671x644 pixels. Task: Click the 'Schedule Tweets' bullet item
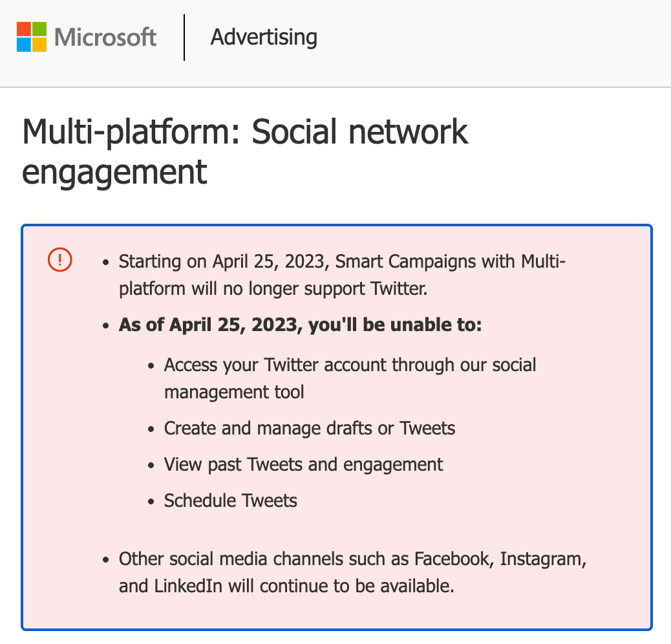click(230, 500)
